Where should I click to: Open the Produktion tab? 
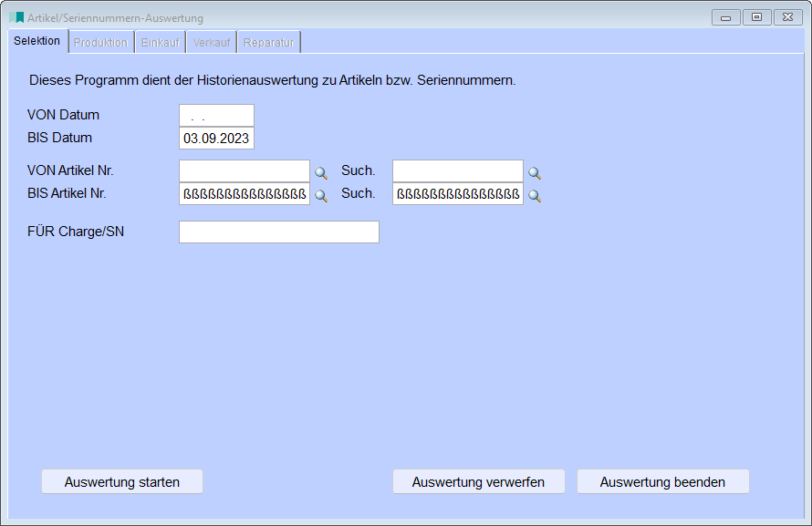[100, 43]
